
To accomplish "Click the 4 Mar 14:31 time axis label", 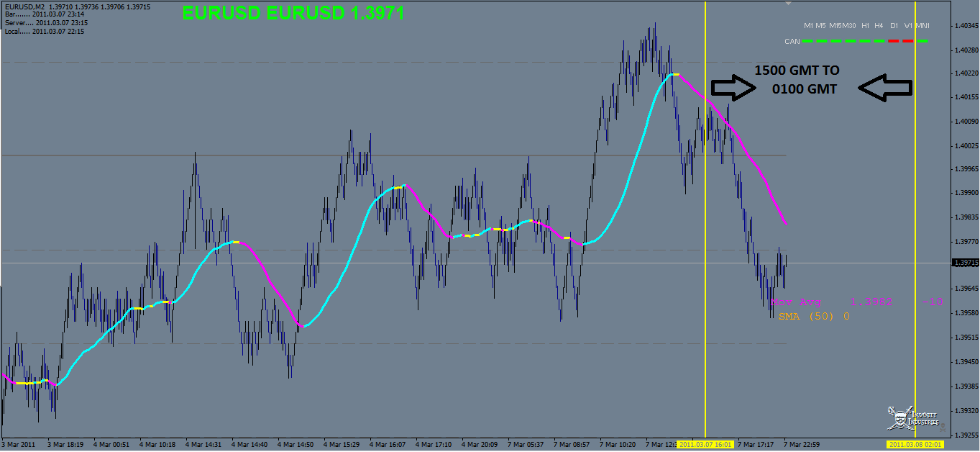I will point(204,445).
